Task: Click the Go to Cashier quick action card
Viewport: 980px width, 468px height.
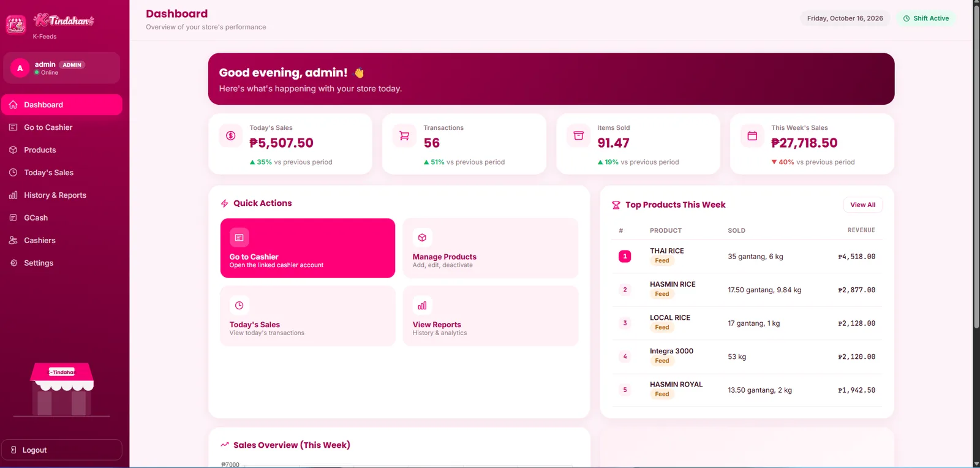Action: pyautogui.click(x=307, y=248)
